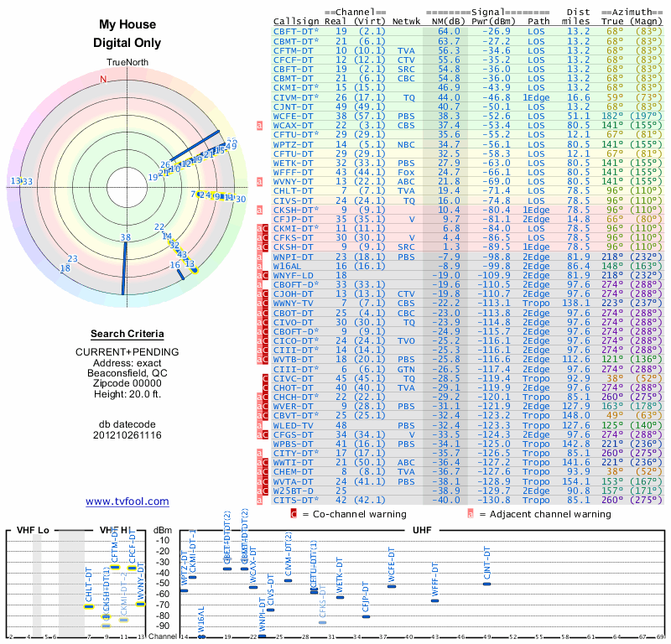
Task: Click the CJNT-DT signal marker in UHF chart
Action: [x=486, y=584]
